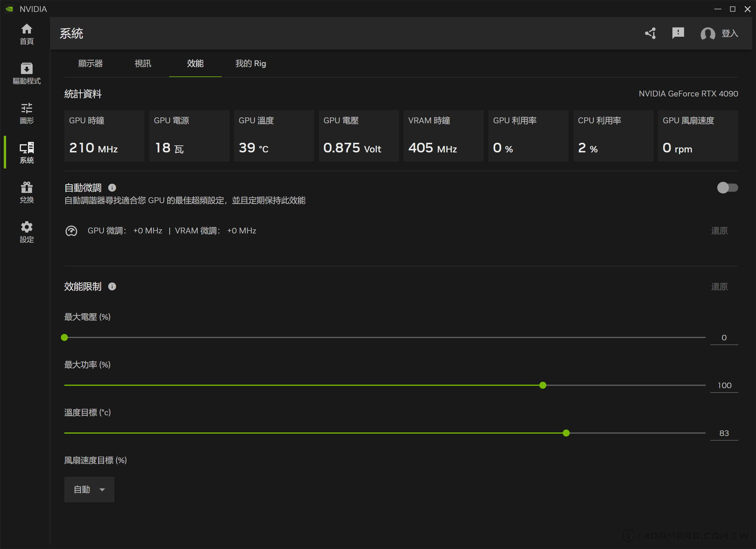This screenshot has width=756, height=549.
Task: Click the 溫度目標 slider handle
Action: coord(566,433)
